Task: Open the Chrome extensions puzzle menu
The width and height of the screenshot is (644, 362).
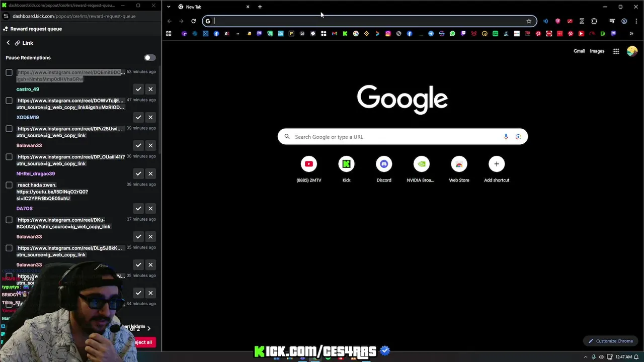Action: point(594,21)
